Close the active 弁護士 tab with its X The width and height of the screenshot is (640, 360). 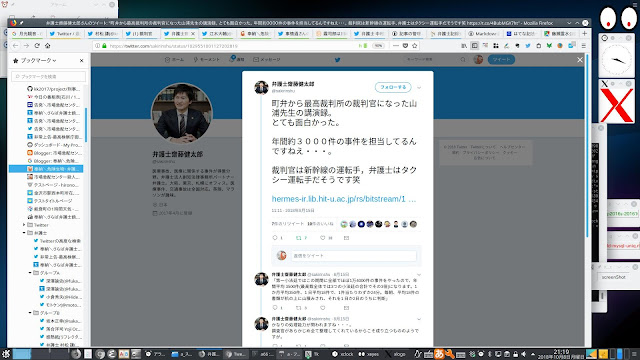(193, 33)
